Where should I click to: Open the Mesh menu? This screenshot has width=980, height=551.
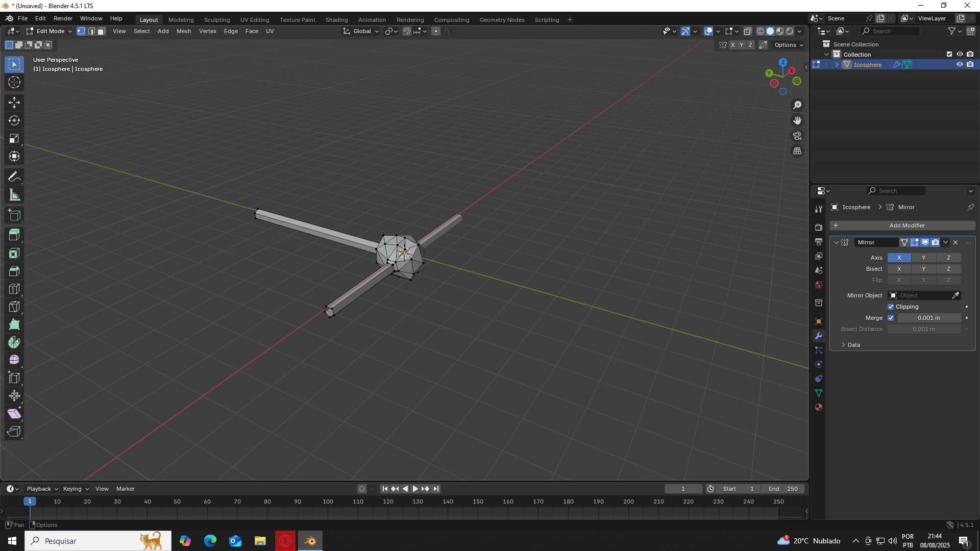pos(184,31)
